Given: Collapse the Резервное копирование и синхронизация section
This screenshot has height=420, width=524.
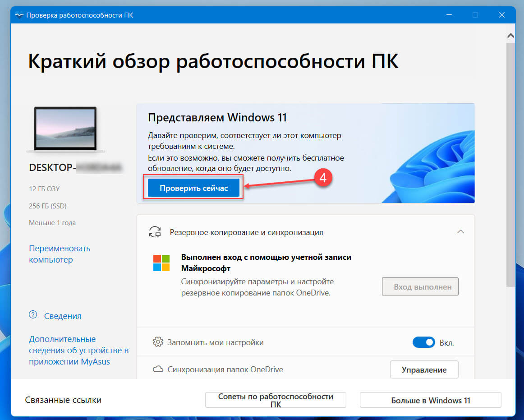Looking at the screenshot, I should [x=460, y=232].
